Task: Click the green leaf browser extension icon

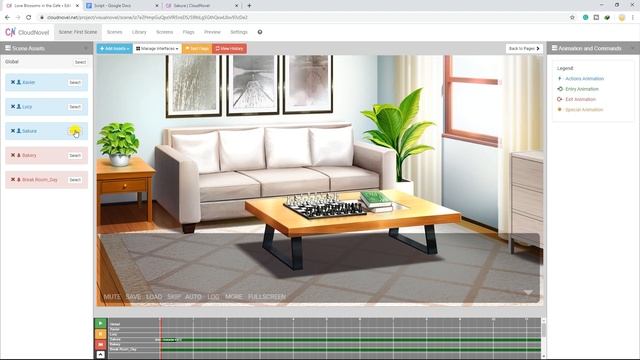Action: (x=607, y=18)
